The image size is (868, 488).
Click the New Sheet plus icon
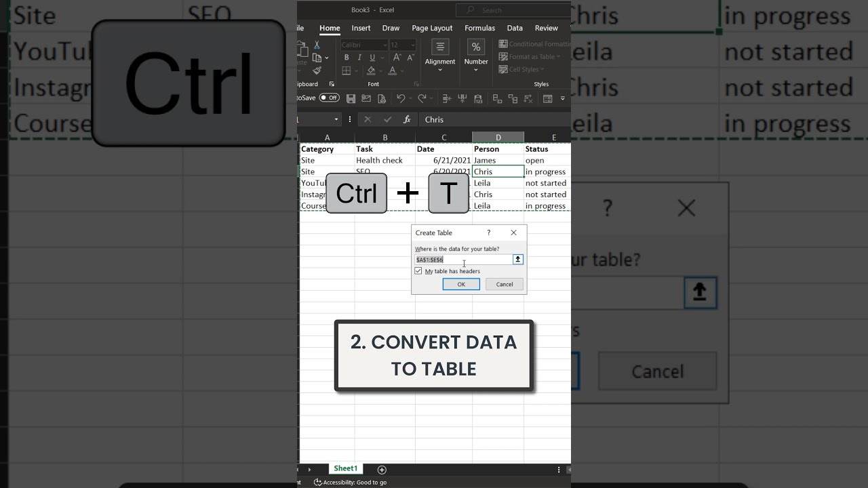pos(382,470)
